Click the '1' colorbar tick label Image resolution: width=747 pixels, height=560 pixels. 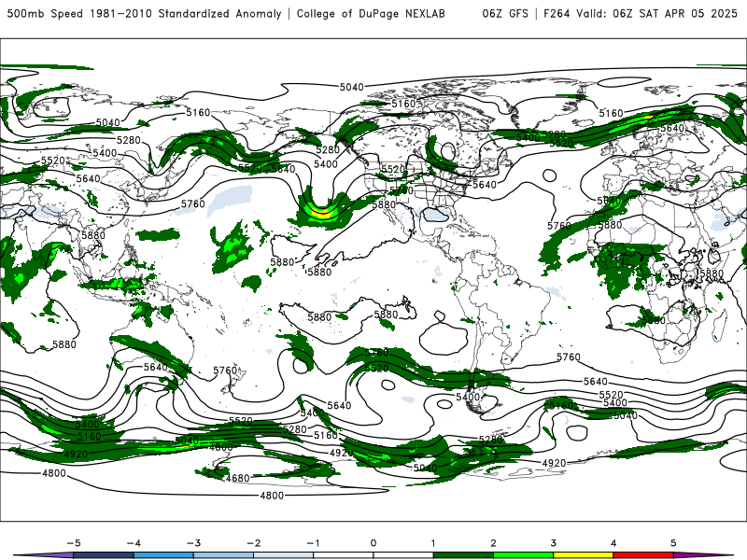pos(433,543)
